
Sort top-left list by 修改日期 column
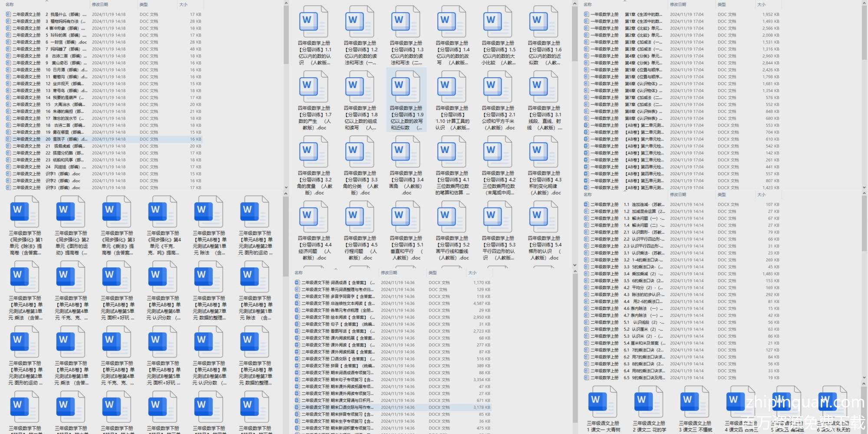pos(100,4)
